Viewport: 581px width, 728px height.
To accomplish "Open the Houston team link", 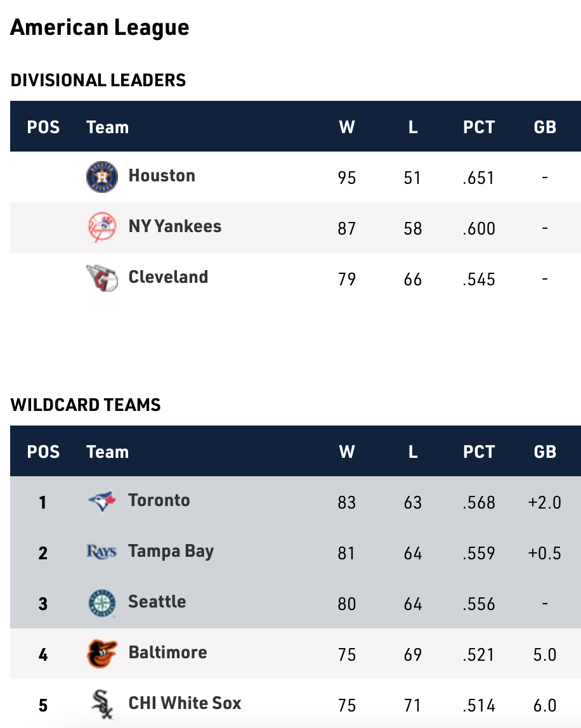I will [162, 176].
